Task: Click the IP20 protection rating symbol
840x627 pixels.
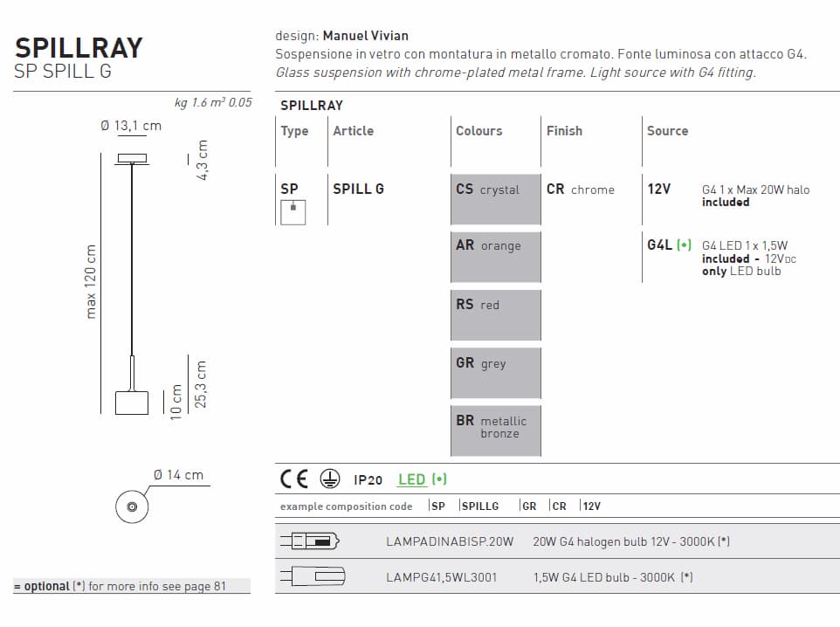Action: [x=368, y=479]
